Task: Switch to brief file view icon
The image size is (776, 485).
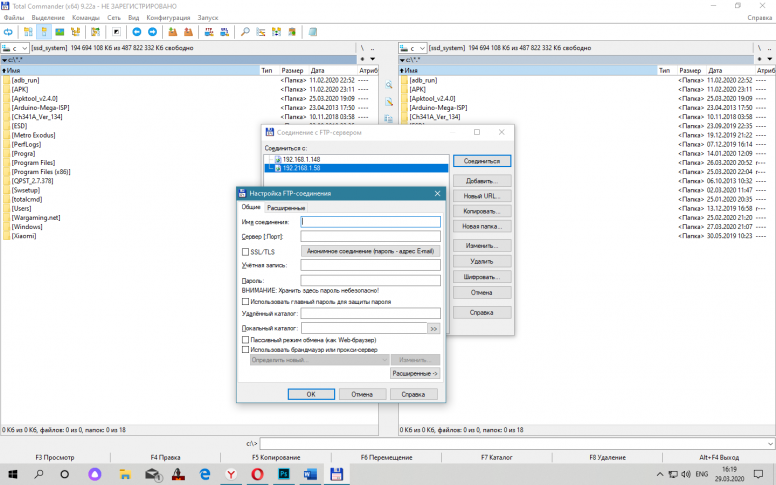Action: (28, 32)
